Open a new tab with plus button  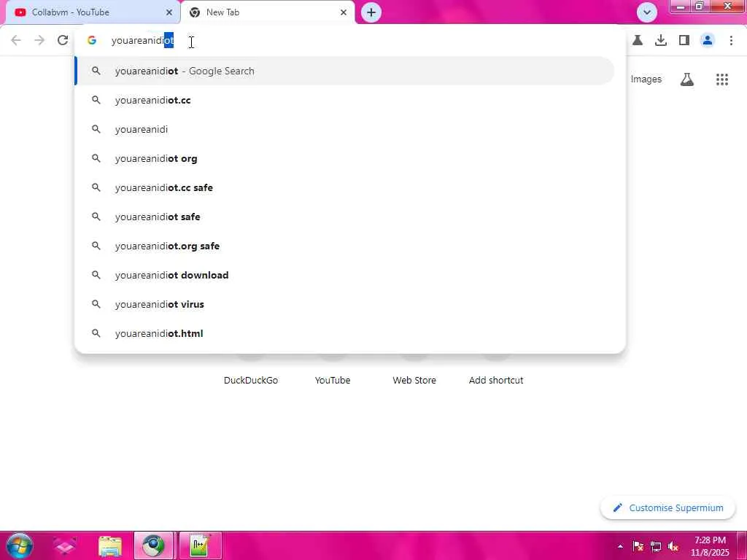click(371, 12)
